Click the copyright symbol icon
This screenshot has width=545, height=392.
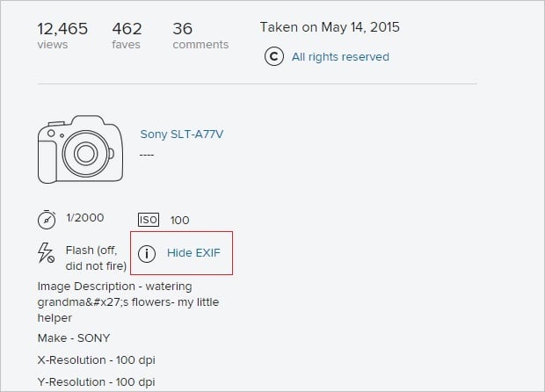274,56
